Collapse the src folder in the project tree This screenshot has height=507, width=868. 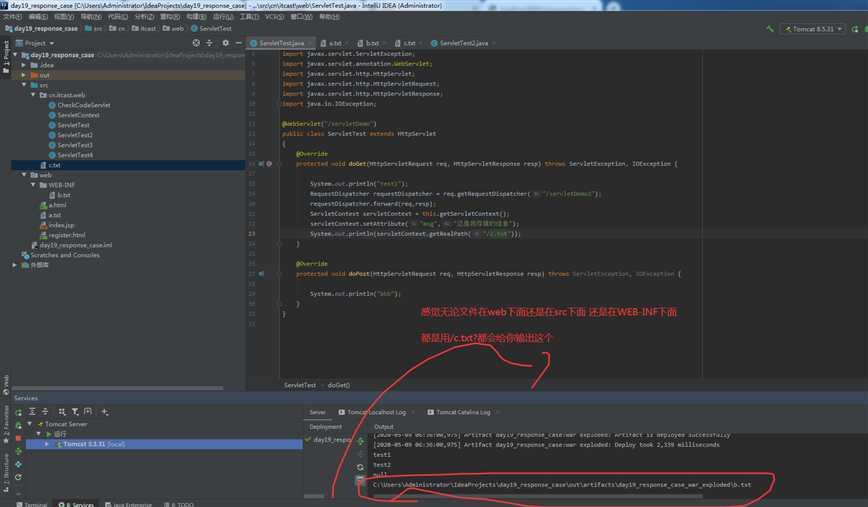(x=24, y=85)
